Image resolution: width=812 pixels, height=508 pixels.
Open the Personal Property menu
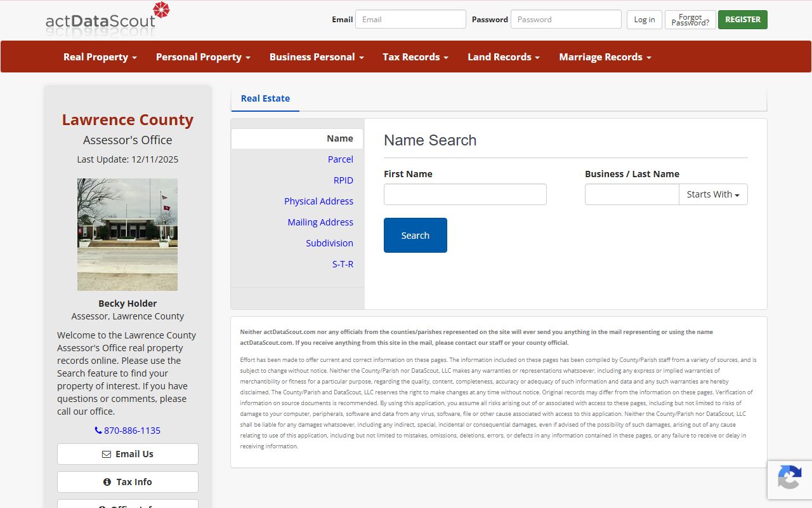point(203,57)
